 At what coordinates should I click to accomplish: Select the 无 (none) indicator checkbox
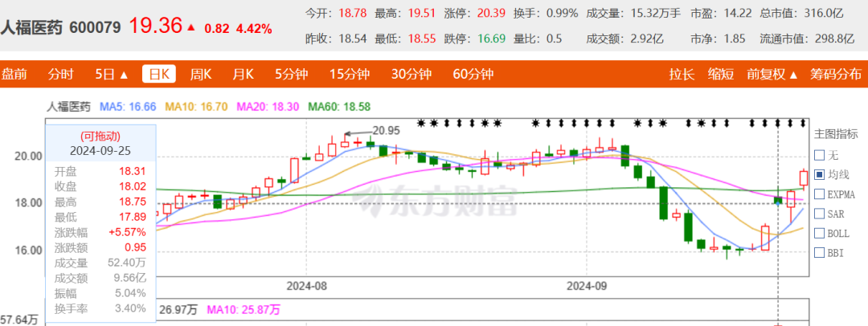(x=819, y=155)
